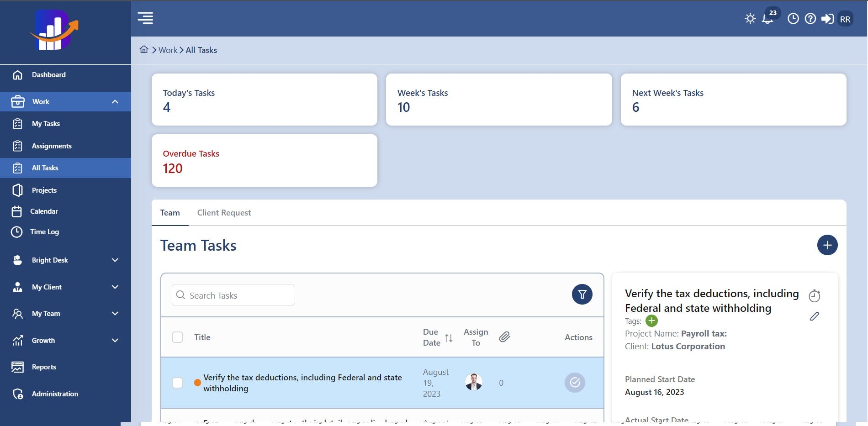Click the stopwatch timer icon on task detail panel
The width and height of the screenshot is (868, 426).
click(x=815, y=296)
